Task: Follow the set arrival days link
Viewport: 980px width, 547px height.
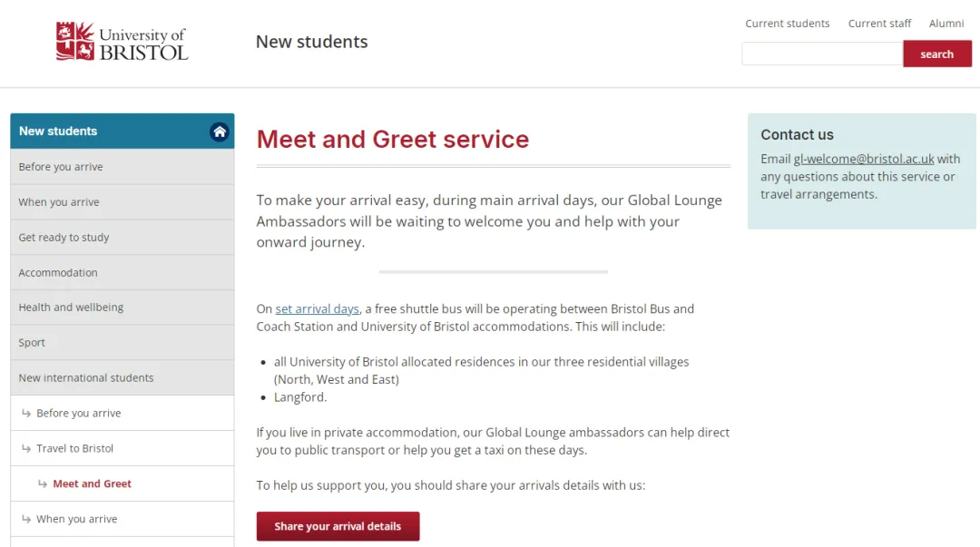Action: click(317, 308)
